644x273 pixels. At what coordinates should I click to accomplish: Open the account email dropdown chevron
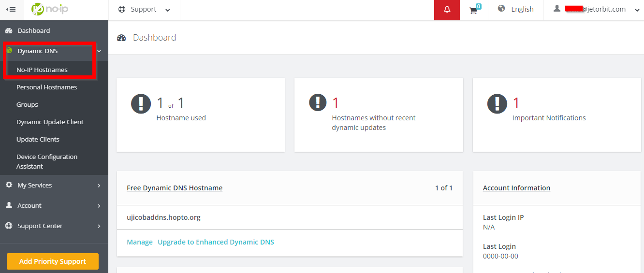point(637,10)
